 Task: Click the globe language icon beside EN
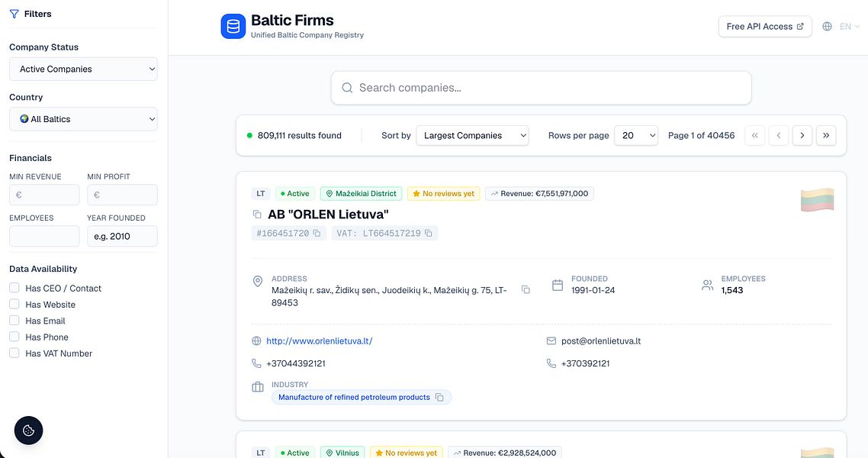click(827, 26)
